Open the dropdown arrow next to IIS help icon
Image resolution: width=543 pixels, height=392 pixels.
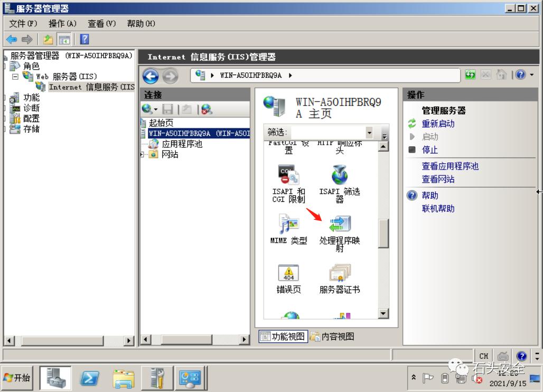click(x=531, y=74)
